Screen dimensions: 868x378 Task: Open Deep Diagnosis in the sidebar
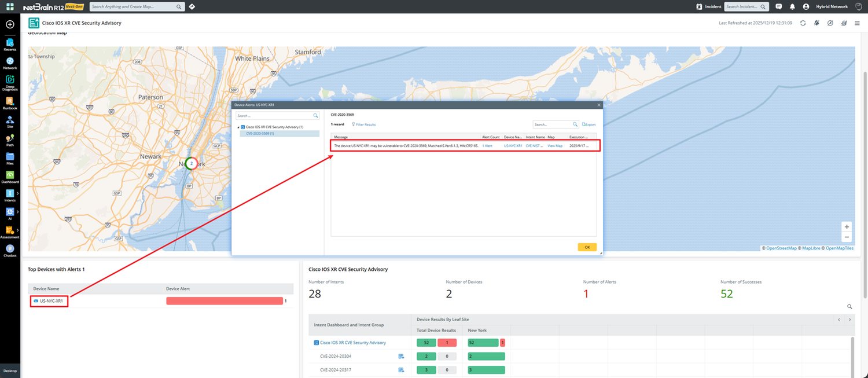[x=10, y=83]
